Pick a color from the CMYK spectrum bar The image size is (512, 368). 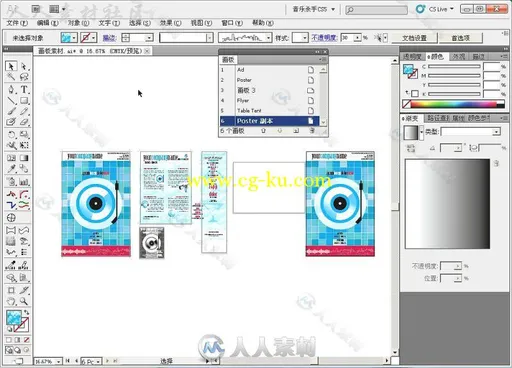tap(454, 104)
